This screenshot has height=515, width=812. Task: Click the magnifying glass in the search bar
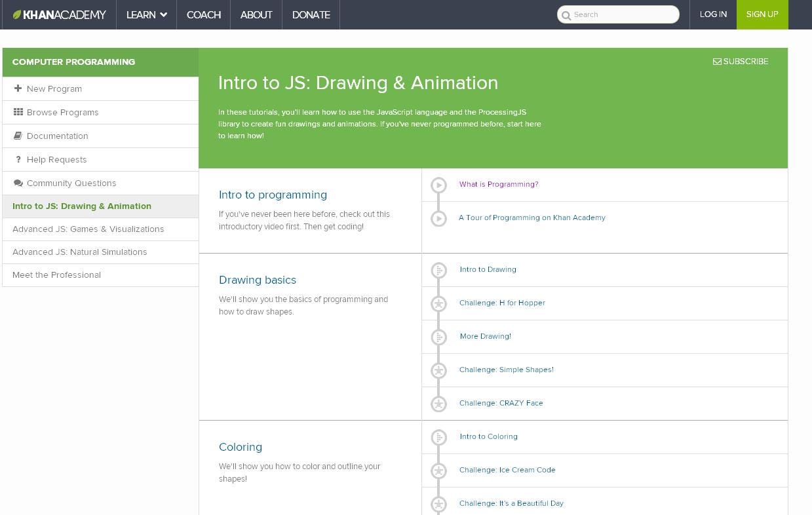(x=566, y=14)
